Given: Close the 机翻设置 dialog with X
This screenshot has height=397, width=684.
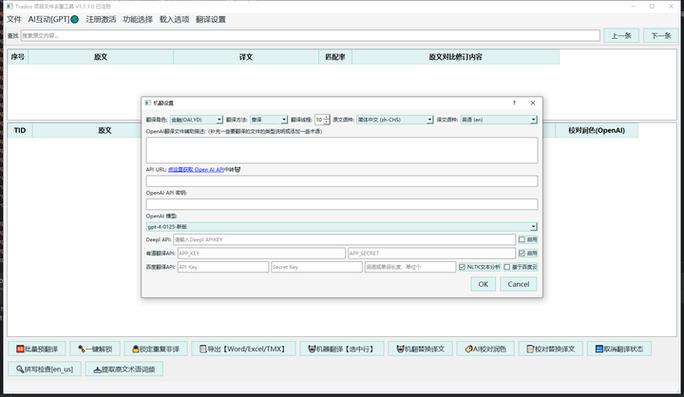Looking at the screenshot, I should [x=533, y=103].
